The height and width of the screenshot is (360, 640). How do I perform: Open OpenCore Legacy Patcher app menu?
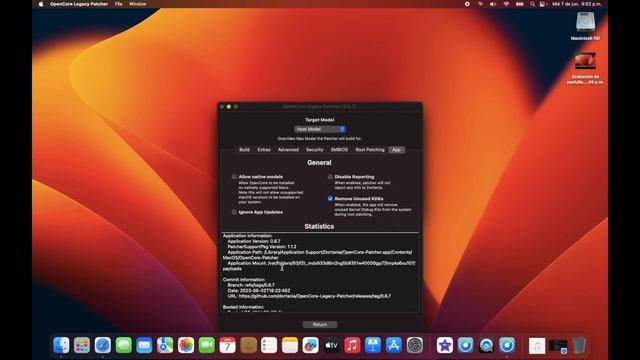click(79, 4)
